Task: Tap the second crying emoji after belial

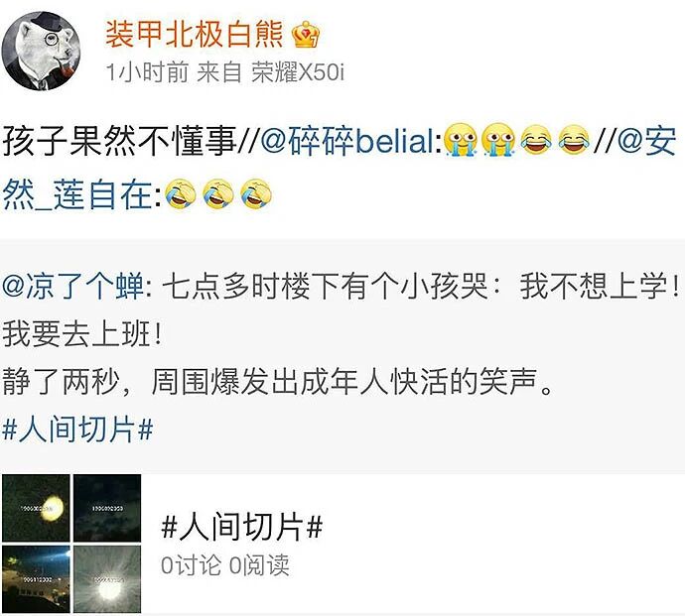Action: (x=498, y=140)
